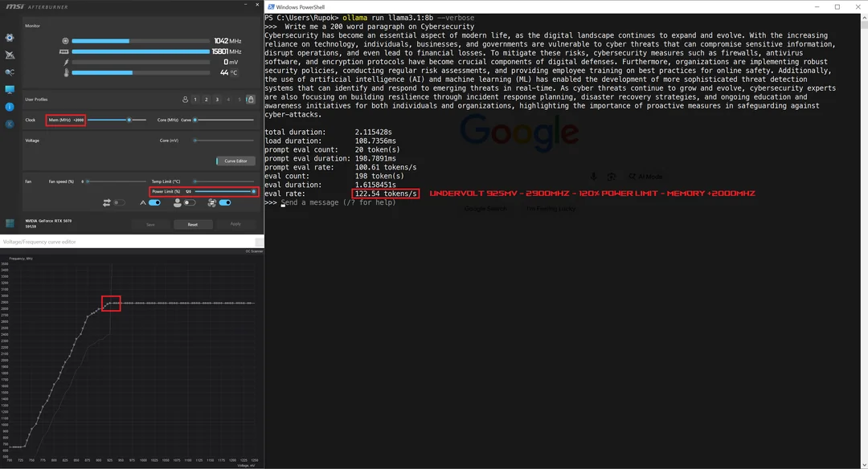Launch Kombustor via the K icon
Image resolution: width=868 pixels, height=469 pixels.
10,124
